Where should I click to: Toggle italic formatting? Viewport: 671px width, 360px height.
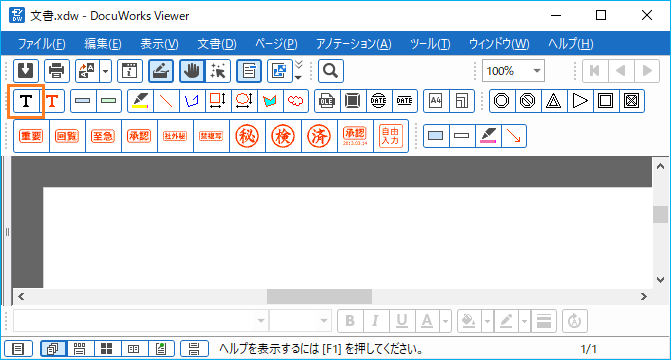[x=376, y=321]
